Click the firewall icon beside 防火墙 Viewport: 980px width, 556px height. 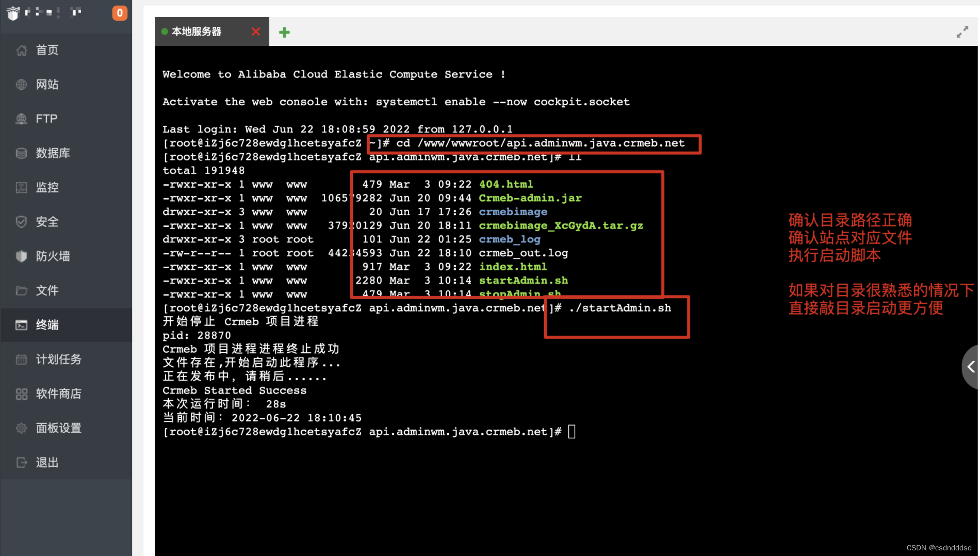tap(21, 256)
